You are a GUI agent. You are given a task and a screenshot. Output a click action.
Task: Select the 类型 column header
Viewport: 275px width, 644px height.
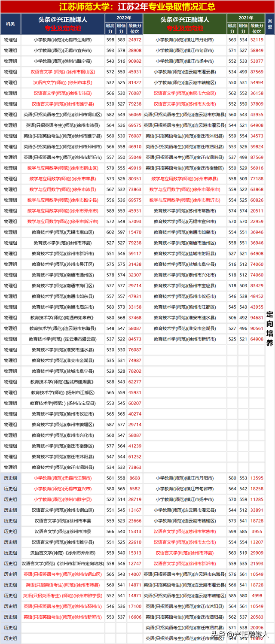click(x=270, y=24)
